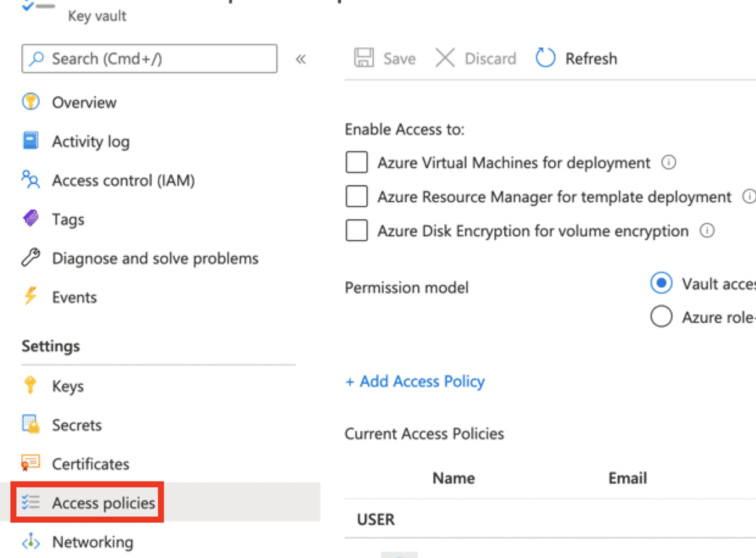Image resolution: width=756 pixels, height=558 pixels.
Task: Open the Tags section
Action: pos(67,219)
